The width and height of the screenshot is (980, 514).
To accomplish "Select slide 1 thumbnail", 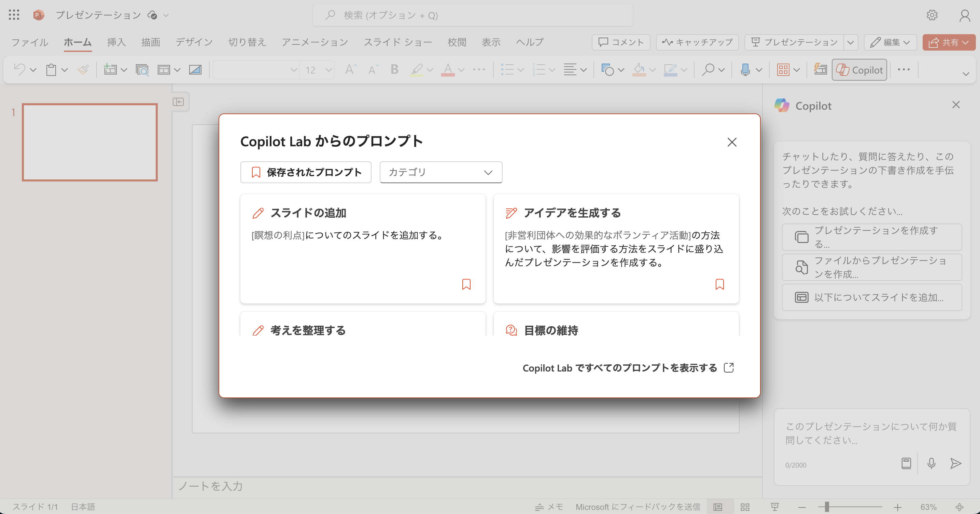I will click(x=90, y=143).
